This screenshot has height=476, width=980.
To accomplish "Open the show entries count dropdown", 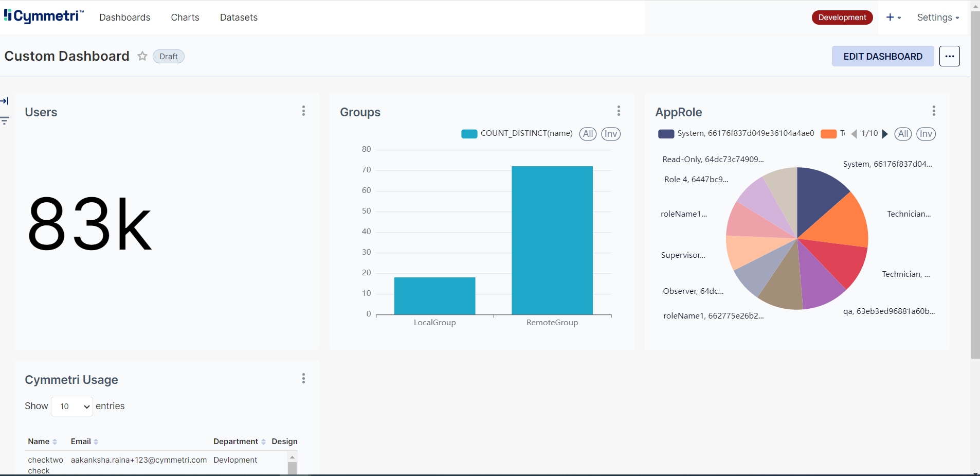I will pyautogui.click(x=72, y=407).
